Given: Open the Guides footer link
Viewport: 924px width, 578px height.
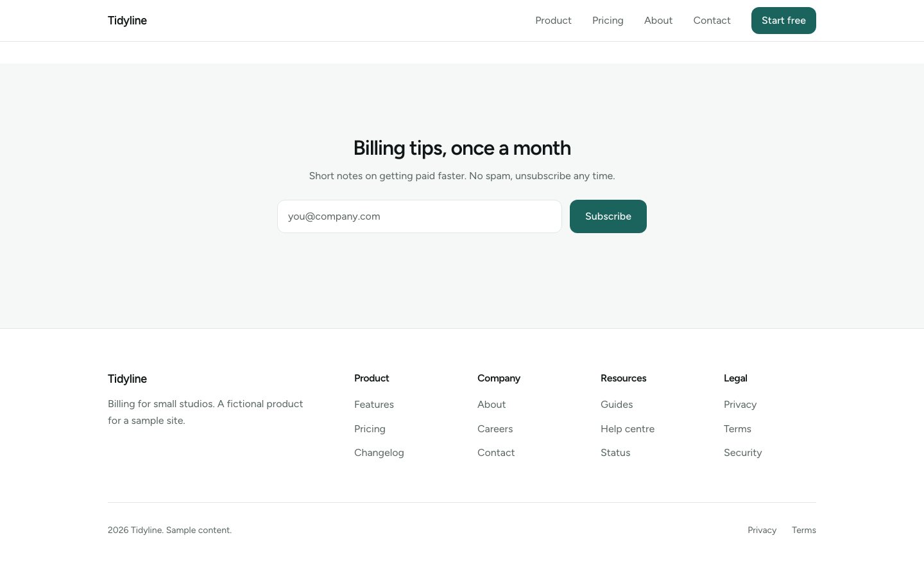Looking at the screenshot, I should coord(617,405).
